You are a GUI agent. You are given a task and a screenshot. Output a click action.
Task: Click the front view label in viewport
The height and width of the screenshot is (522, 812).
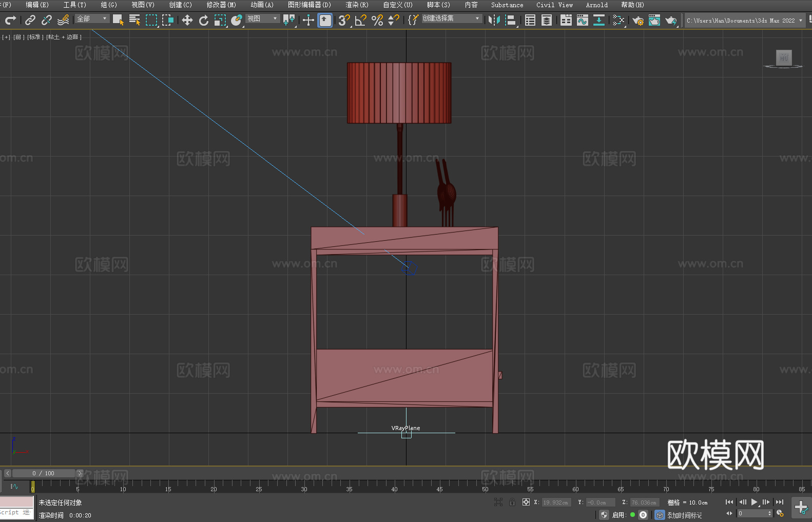pos(18,37)
